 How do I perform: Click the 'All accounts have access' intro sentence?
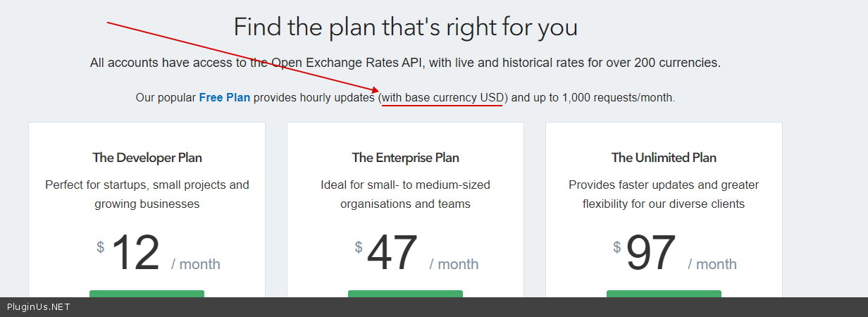tap(405, 63)
